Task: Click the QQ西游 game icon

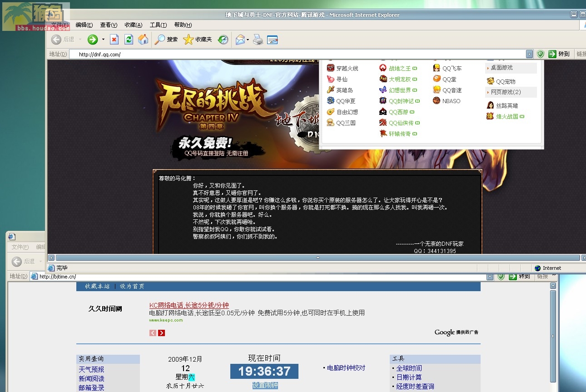Action: tap(383, 112)
